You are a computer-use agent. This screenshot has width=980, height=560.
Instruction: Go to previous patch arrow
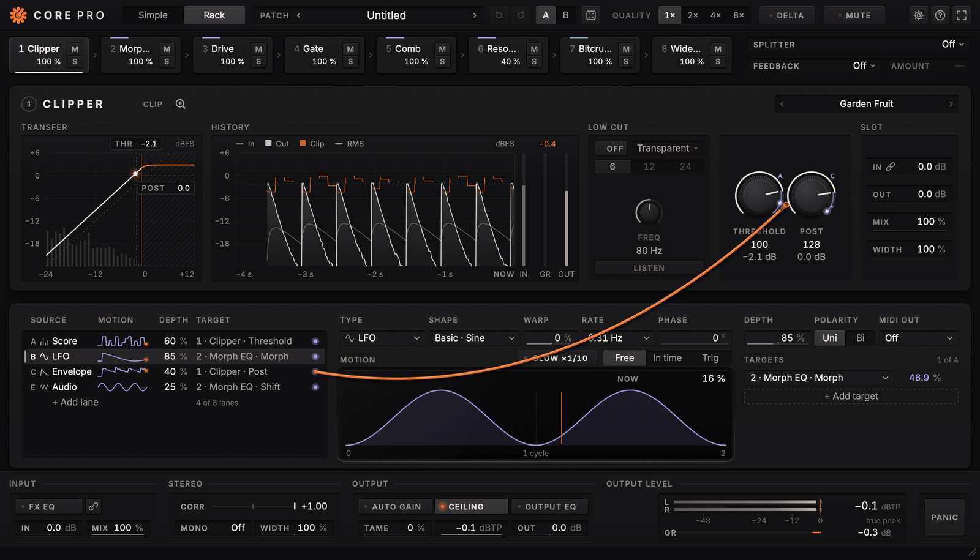(x=298, y=15)
